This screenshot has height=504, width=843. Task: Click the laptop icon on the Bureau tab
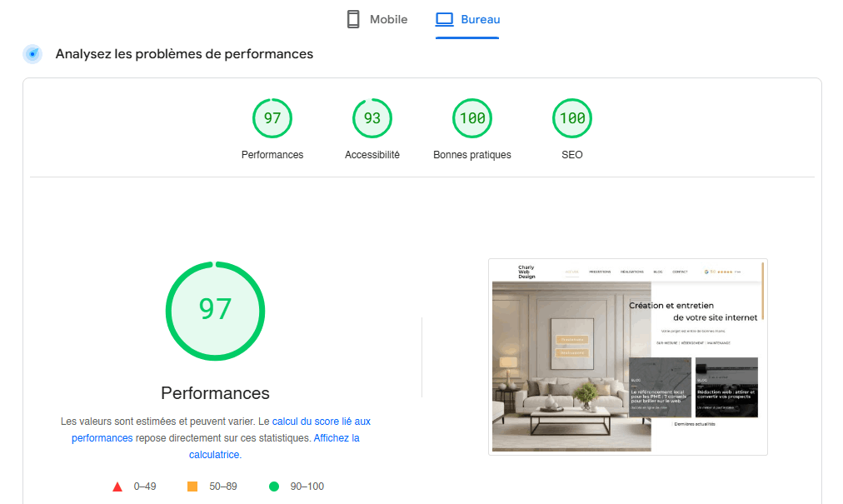[x=445, y=18]
